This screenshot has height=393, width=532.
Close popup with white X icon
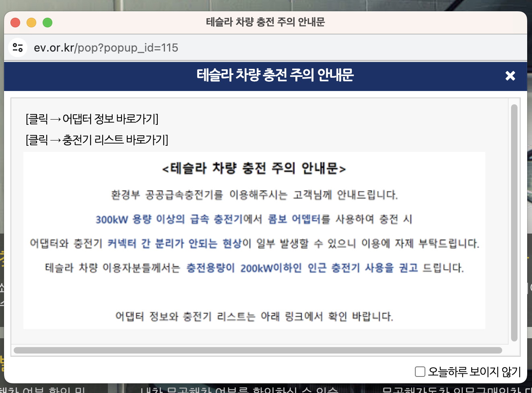click(x=510, y=76)
